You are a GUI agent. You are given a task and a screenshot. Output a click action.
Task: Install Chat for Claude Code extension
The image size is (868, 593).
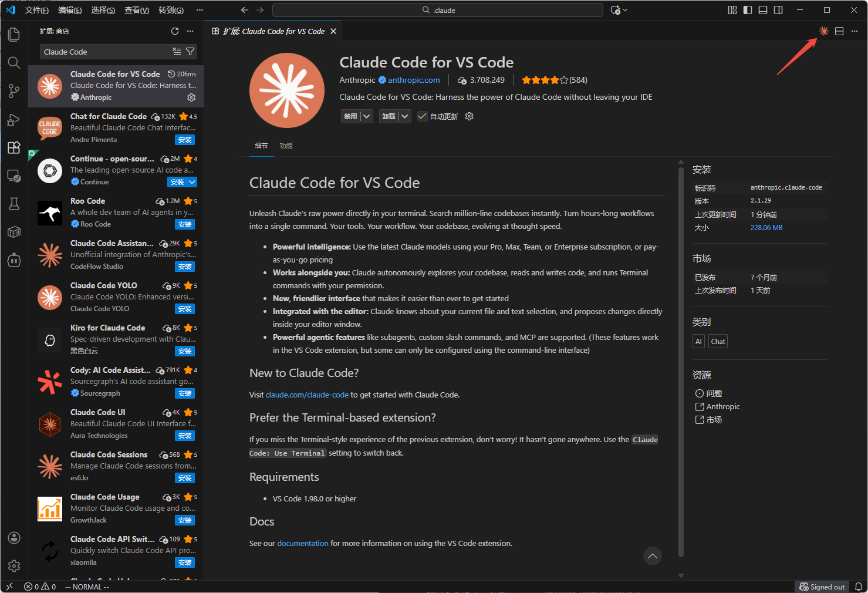pos(185,140)
